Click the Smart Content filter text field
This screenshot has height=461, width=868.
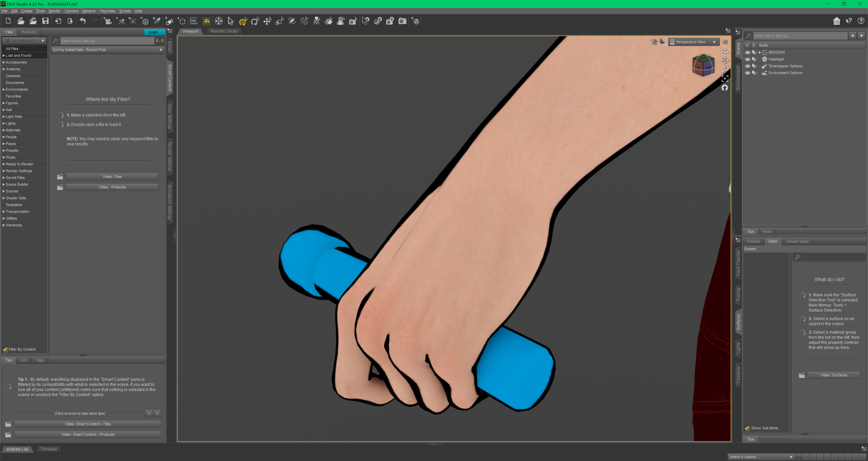click(x=107, y=41)
